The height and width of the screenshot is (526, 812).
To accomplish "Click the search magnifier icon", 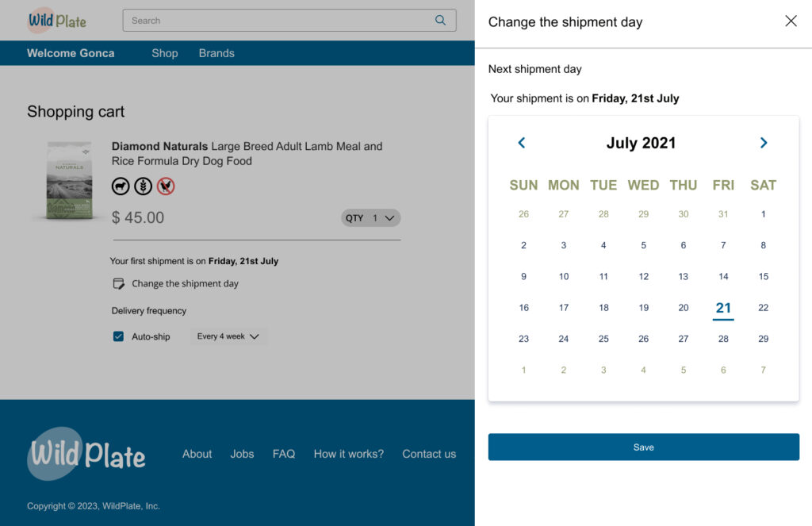I will tap(440, 21).
